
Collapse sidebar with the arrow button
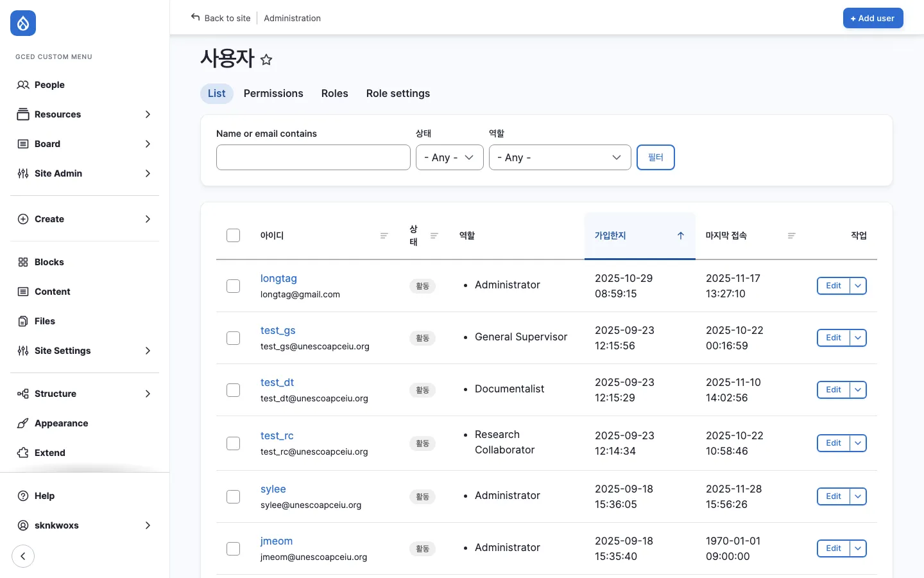(x=23, y=556)
